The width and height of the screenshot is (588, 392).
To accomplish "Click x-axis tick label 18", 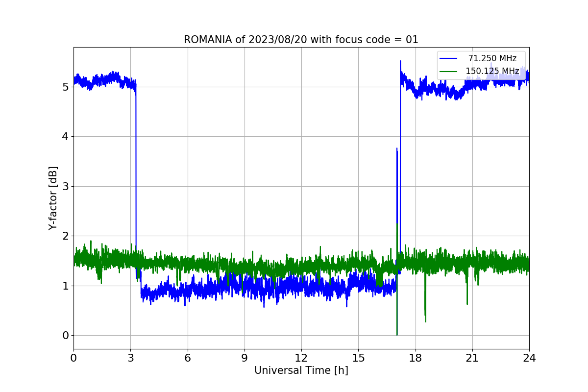I will click(x=416, y=358).
